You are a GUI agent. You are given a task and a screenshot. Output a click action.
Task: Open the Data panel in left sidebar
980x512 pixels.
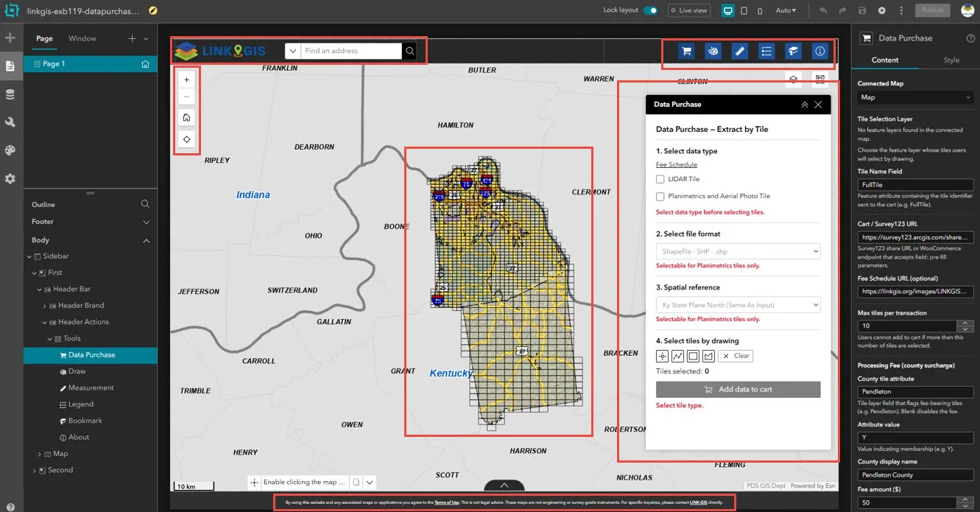(10, 94)
